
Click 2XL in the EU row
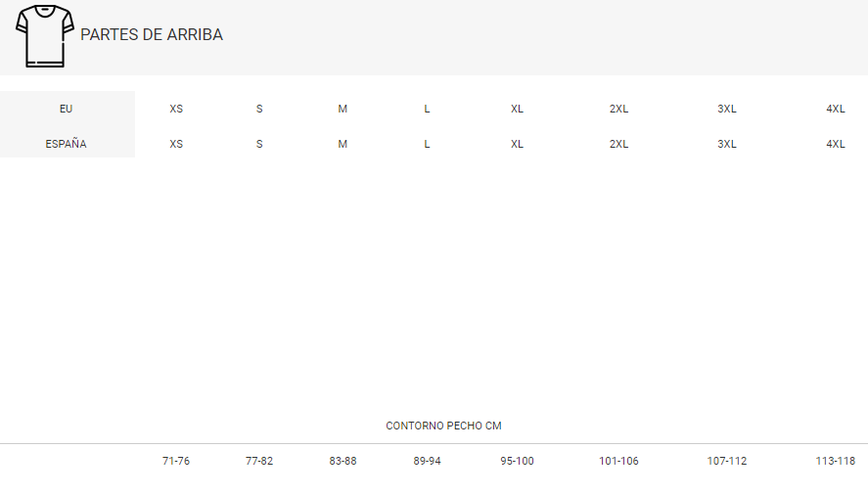click(x=618, y=109)
